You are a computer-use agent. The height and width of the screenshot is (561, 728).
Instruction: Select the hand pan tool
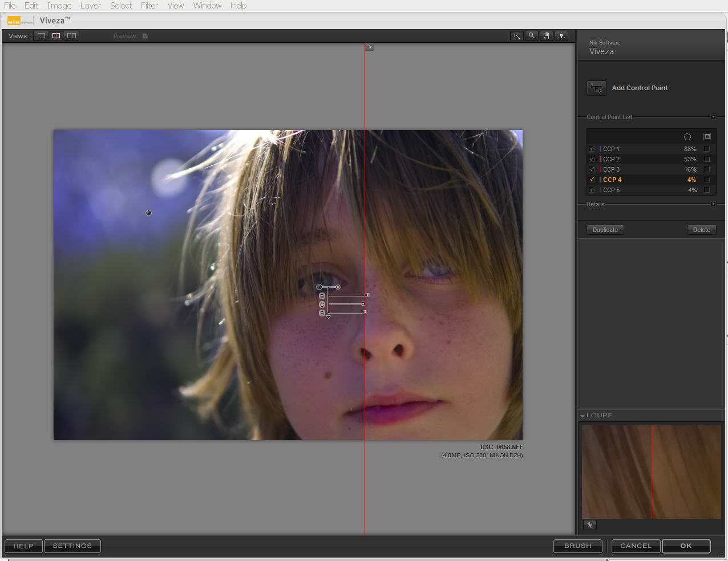[x=547, y=36]
